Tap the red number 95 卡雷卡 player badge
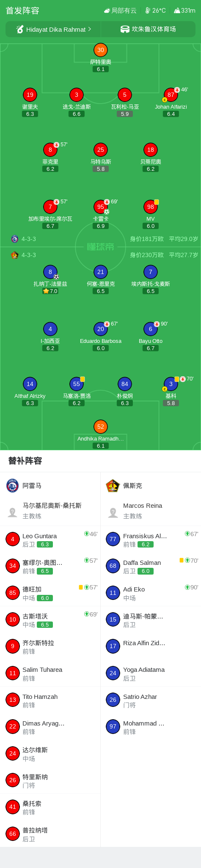Screen dimensions: 201x868 click(x=101, y=207)
